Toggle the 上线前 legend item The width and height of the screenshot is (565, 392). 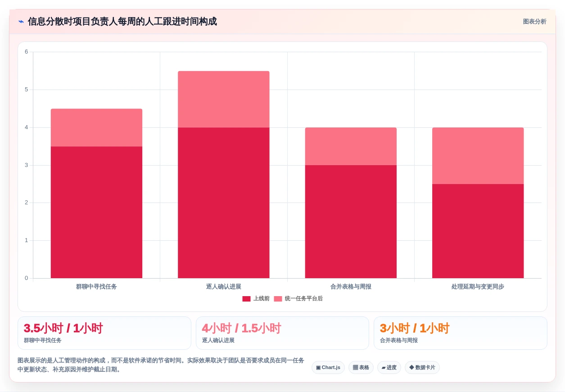tap(256, 299)
